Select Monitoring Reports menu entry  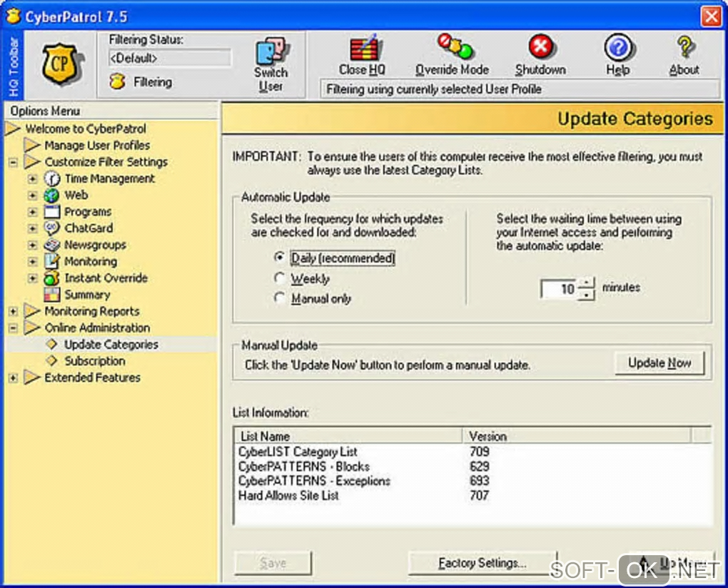[x=92, y=311]
